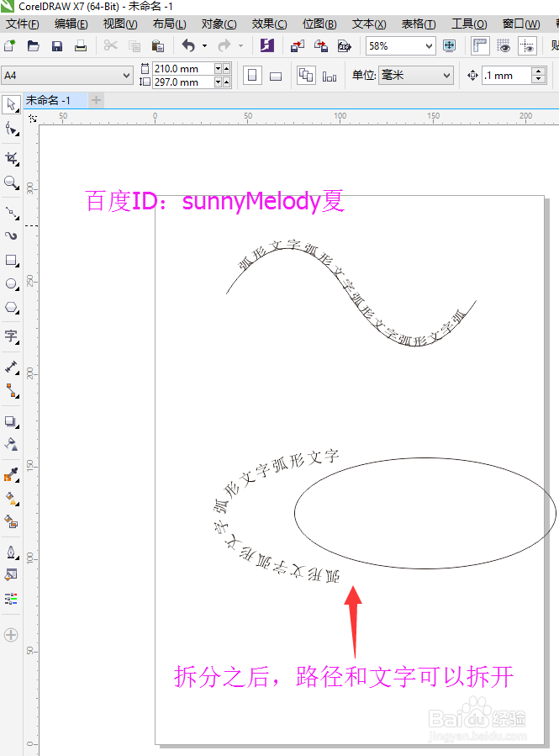Select the Crop tool

[11, 159]
